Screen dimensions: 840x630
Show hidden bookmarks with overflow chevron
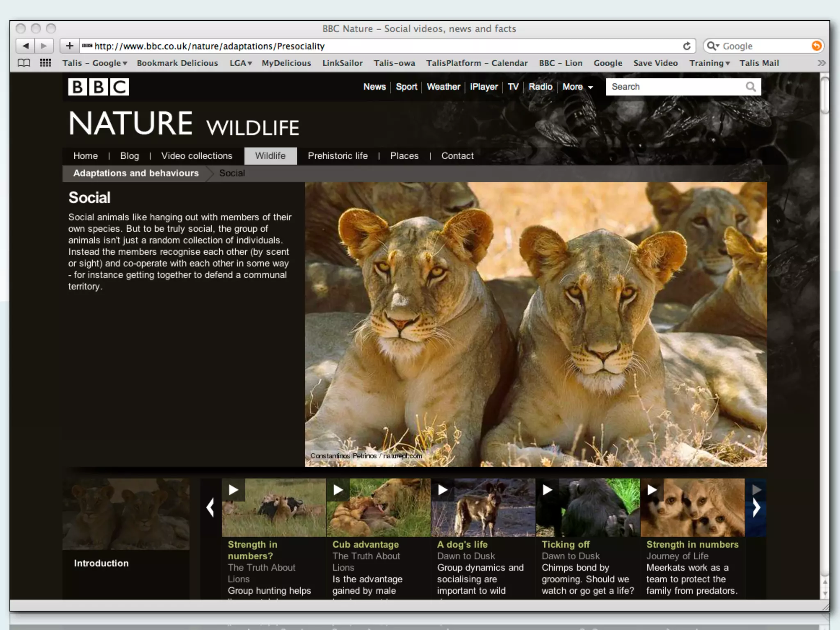[821, 63]
